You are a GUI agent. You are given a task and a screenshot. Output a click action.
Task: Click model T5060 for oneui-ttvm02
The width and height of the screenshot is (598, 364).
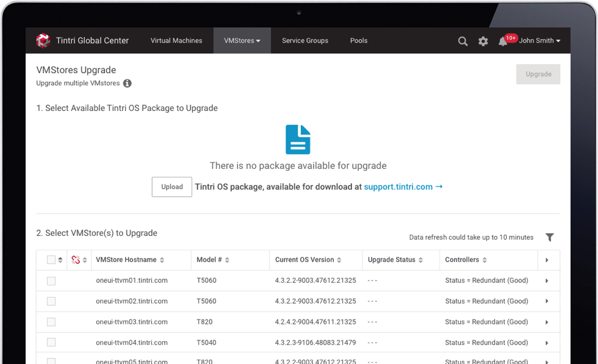pyautogui.click(x=206, y=301)
